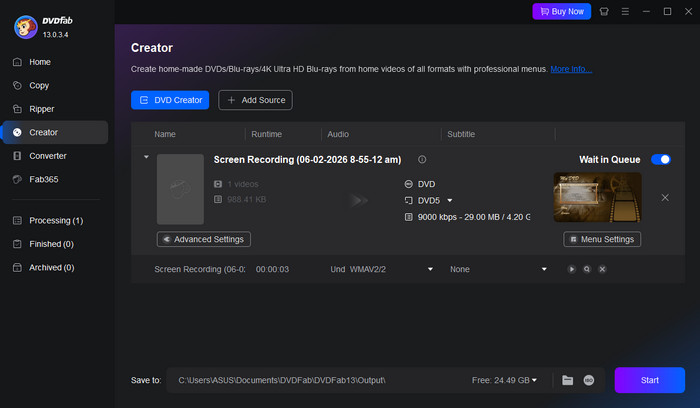Open the hamburger main menu
The width and height of the screenshot is (700, 408).
click(x=625, y=12)
